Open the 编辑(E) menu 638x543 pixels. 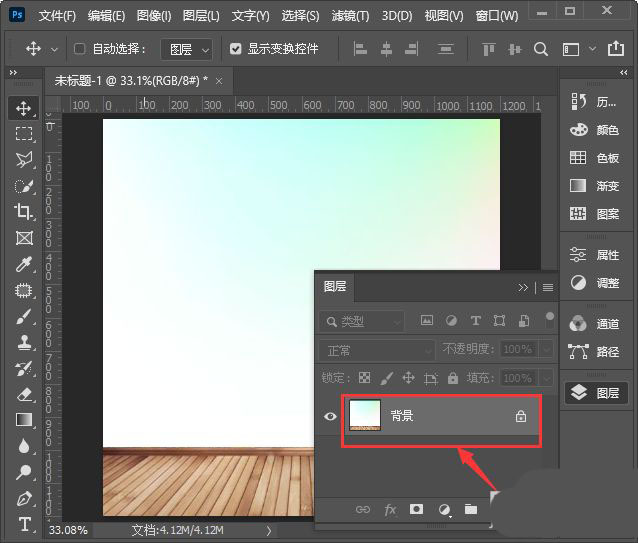pos(106,16)
